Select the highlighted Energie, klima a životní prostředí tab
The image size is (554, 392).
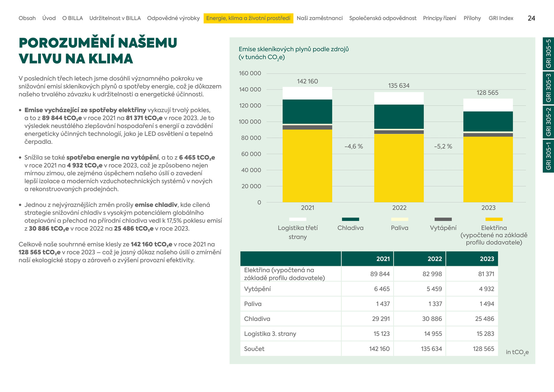pos(248,18)
